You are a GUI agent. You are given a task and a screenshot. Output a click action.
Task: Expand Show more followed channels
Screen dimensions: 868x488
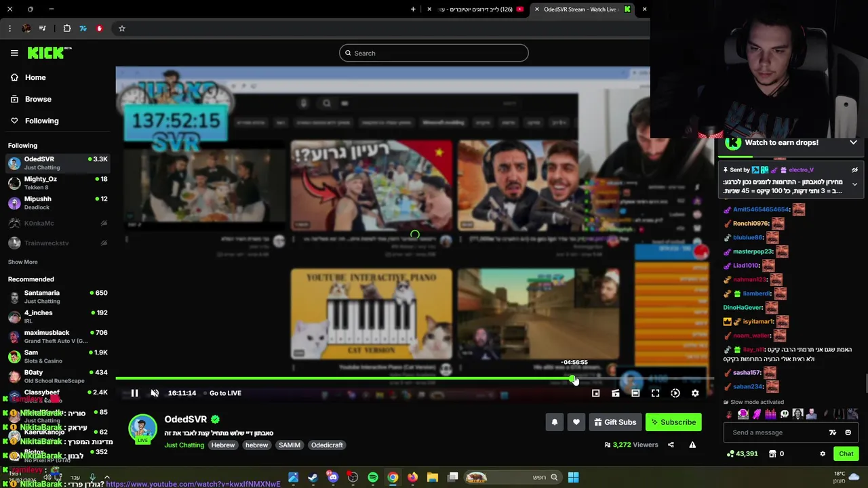click(23, 262)
